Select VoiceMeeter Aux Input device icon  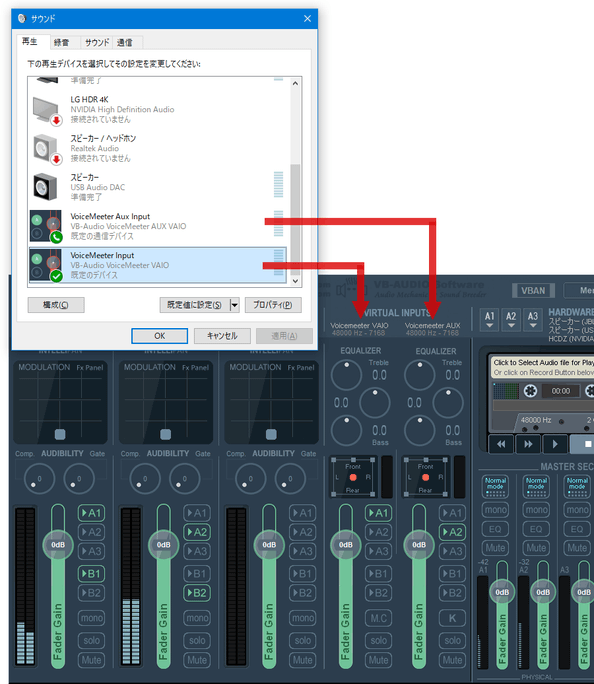46,226
